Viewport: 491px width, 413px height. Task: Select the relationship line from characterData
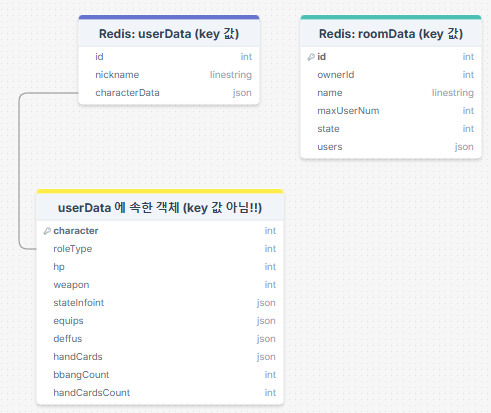[x=20, y=170]
